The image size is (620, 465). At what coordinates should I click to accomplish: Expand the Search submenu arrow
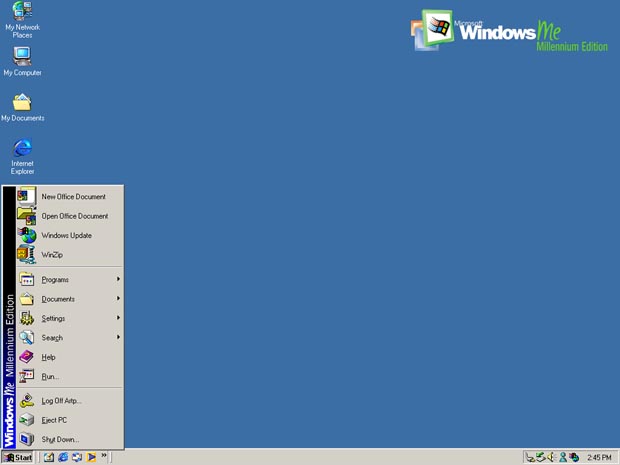pyautogui.click(x=118, y=337)
